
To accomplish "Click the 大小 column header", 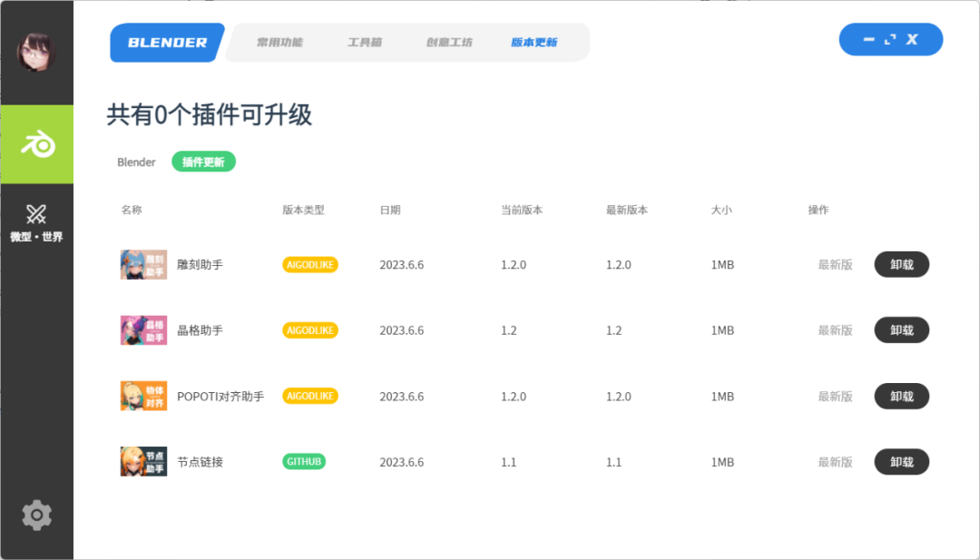I will point(721,210).
